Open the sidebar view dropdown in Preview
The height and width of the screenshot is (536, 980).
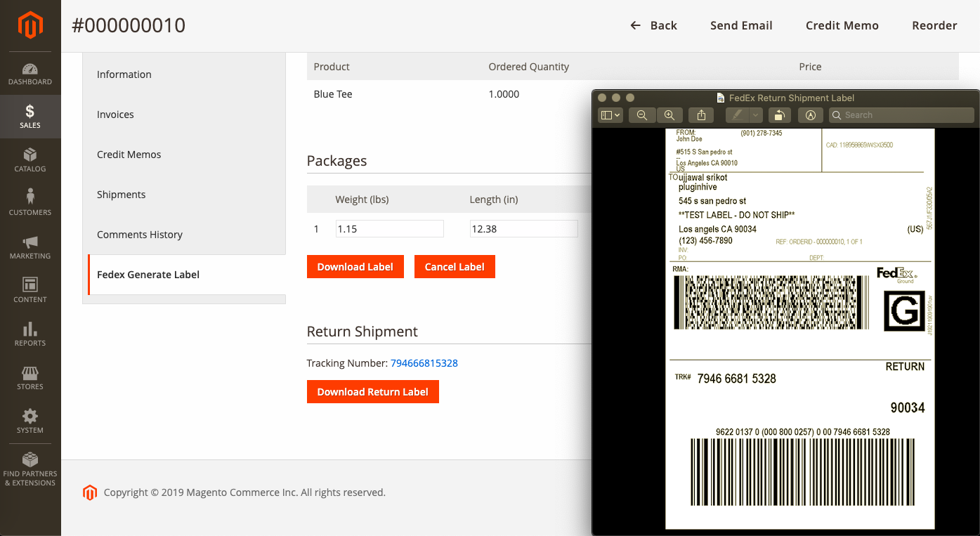click(610, 115)
